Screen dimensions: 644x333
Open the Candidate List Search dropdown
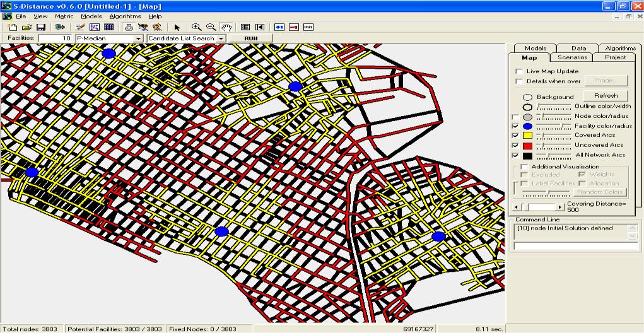pyautogui.click(x=221, y=38)
